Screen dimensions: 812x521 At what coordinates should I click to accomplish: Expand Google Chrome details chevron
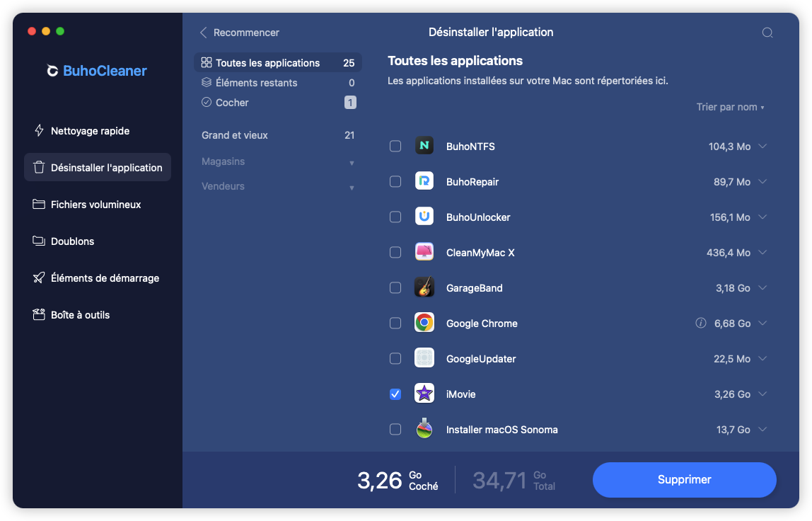[x=762, y=323]
